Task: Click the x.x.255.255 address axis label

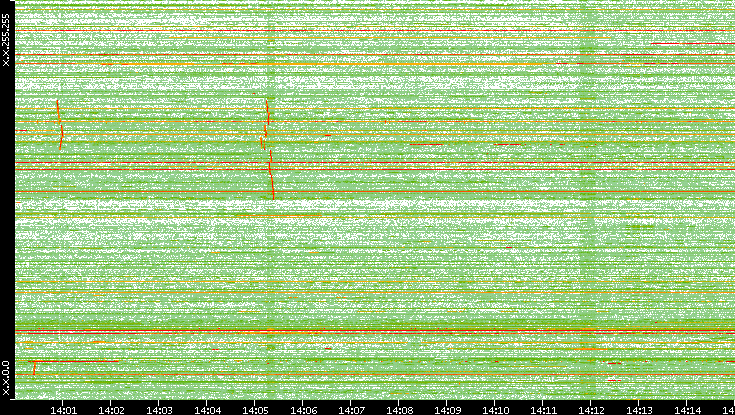Action: [6, 40]
